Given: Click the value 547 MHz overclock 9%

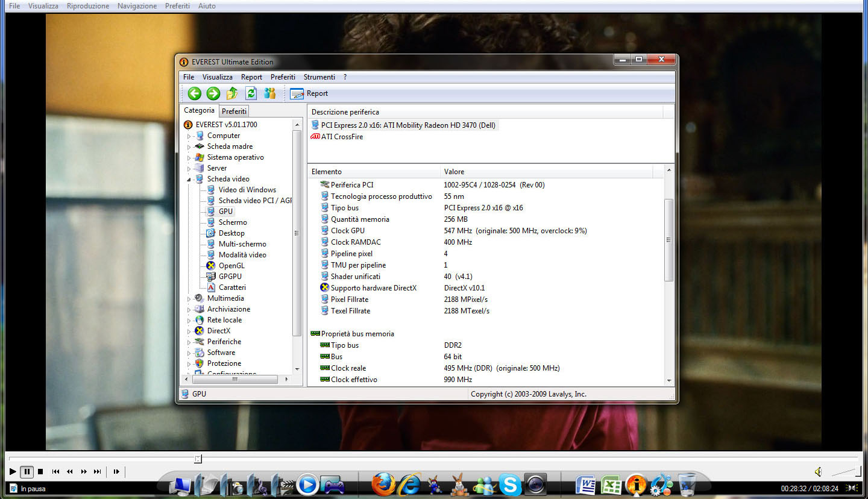Looking at the screenshot, I should coord(515,231).
